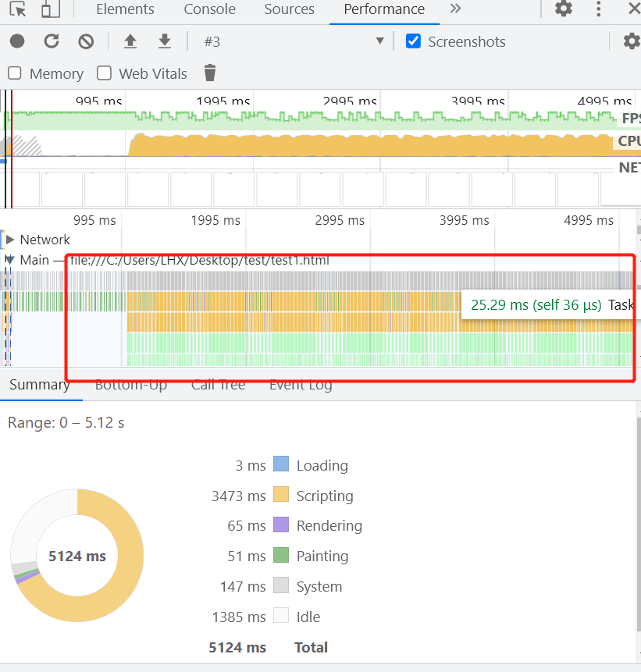
Task: Close the DevTools panel
Action: (634, 8)
